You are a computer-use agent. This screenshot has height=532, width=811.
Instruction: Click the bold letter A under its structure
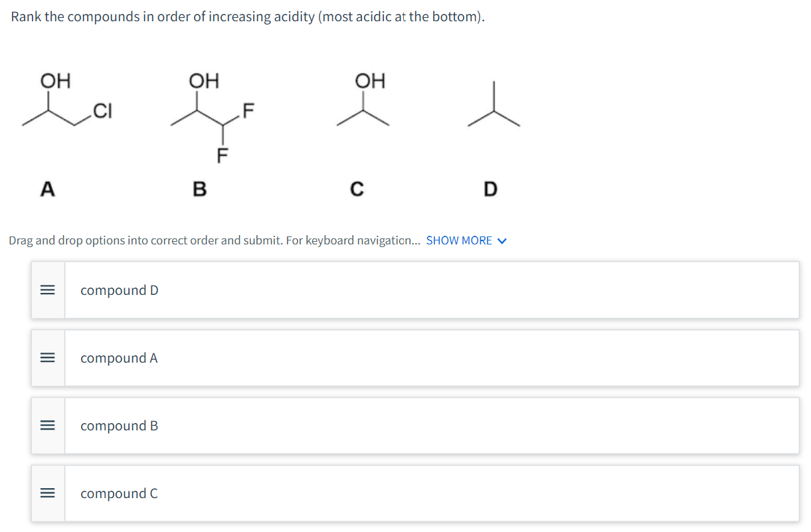click(x=47, y=190)
